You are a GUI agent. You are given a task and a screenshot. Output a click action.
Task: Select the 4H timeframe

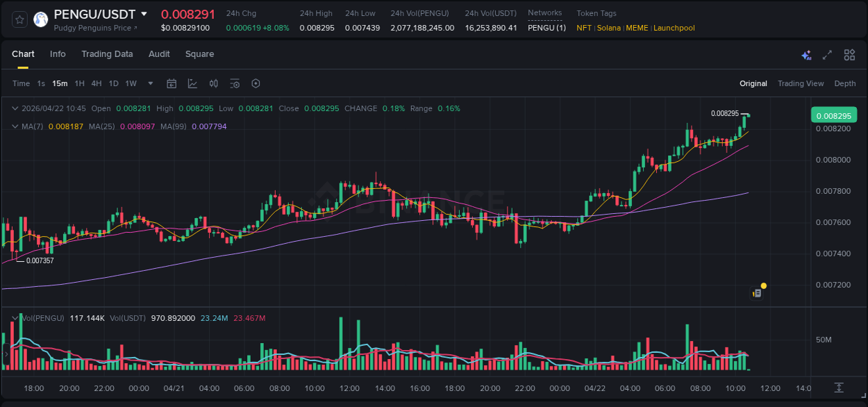97,83
